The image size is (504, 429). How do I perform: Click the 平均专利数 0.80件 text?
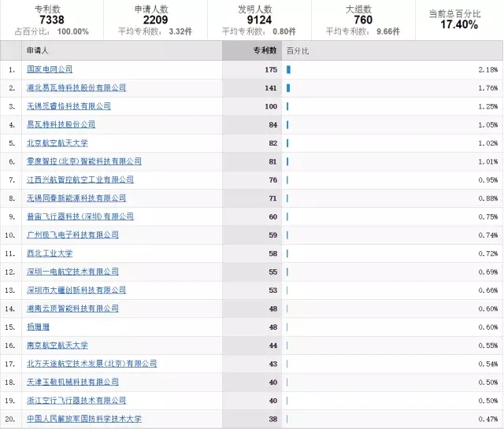(x=259, y=31)
